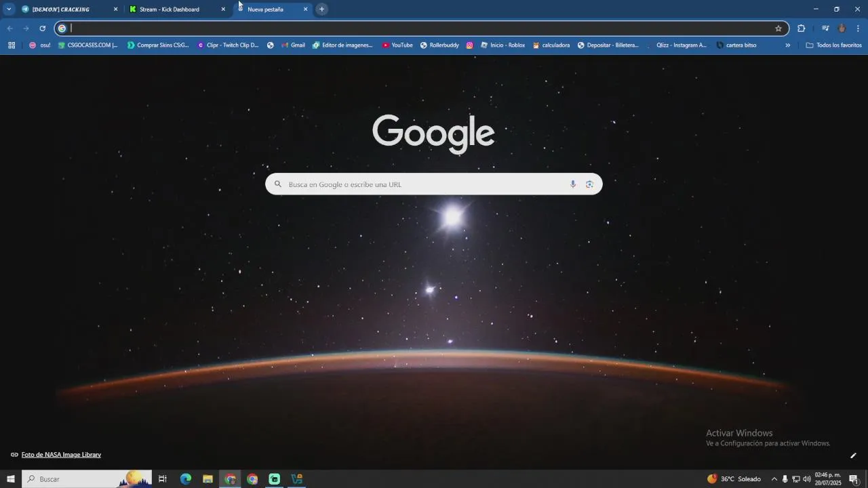Customize Chrome with the pencil icon
This screenshot has height=488, width=868.
pos(854,455)
